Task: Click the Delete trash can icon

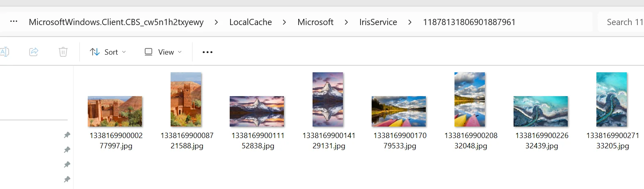Action: pos(63,52)
